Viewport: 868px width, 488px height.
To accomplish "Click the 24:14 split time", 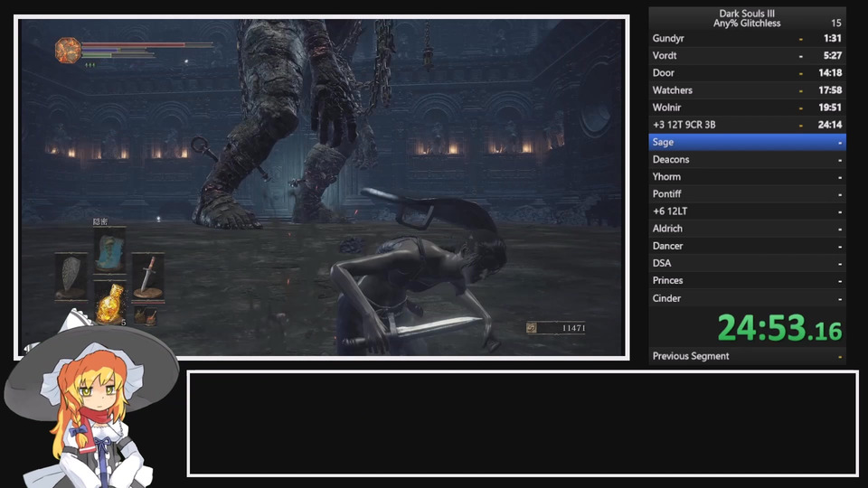I will point(830,125).
